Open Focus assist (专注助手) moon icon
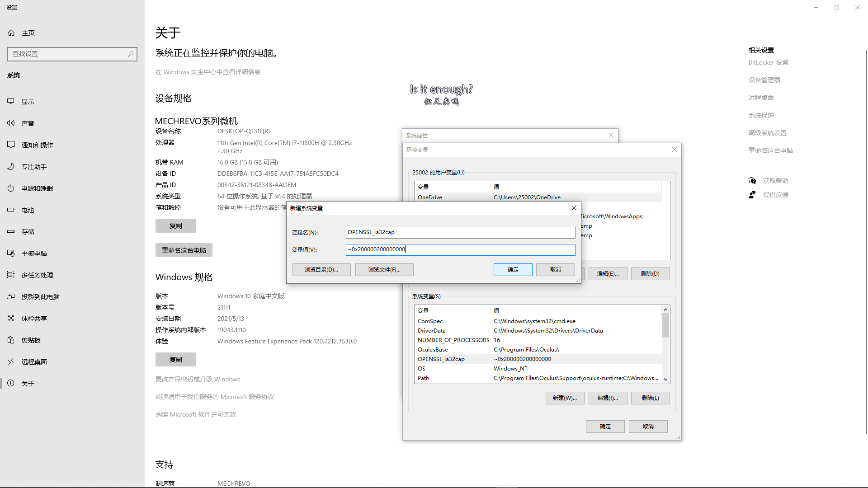868x488 pixels. 11,166
